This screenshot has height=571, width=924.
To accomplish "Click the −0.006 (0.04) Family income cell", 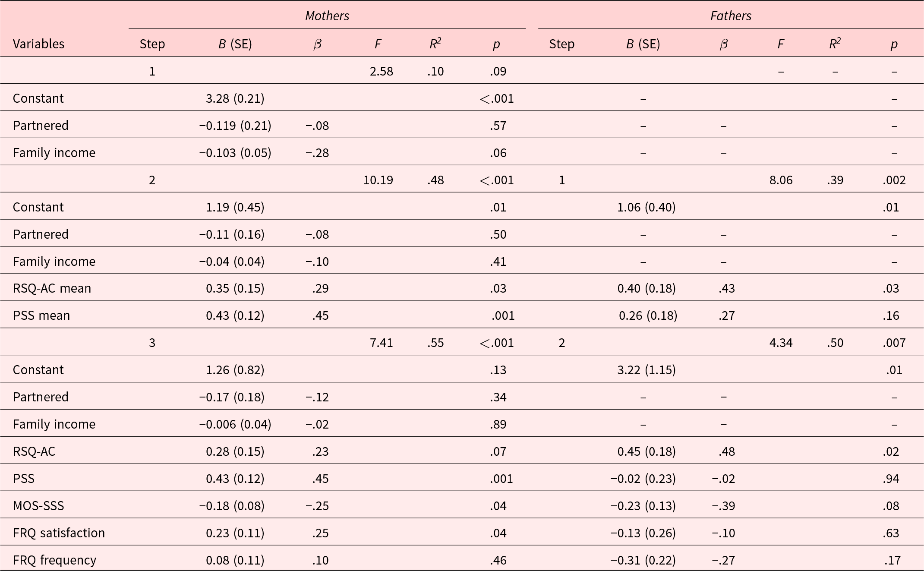I will [235, 424].
